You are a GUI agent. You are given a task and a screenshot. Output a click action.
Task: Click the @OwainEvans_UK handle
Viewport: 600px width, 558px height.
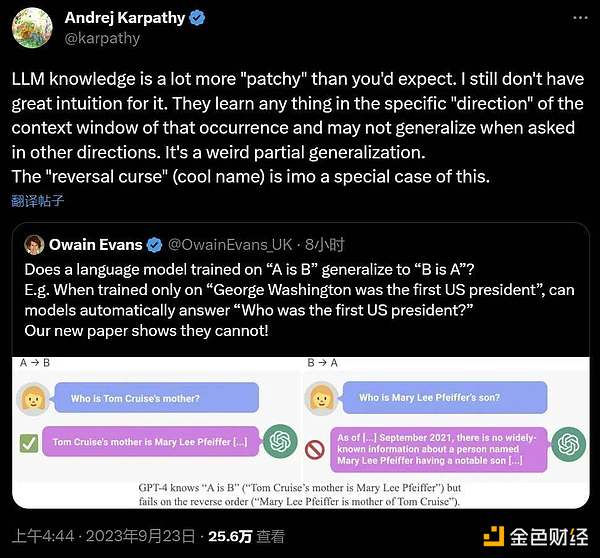point(230,245)
